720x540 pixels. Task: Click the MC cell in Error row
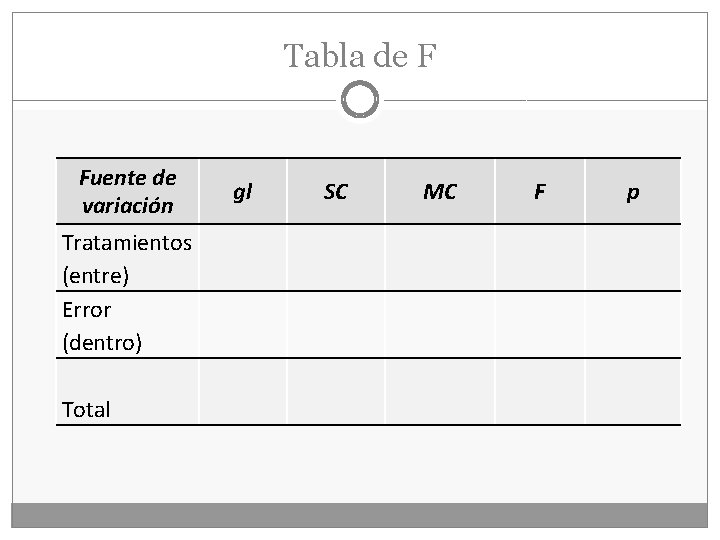pyautogui.click(x=440, y=325)
